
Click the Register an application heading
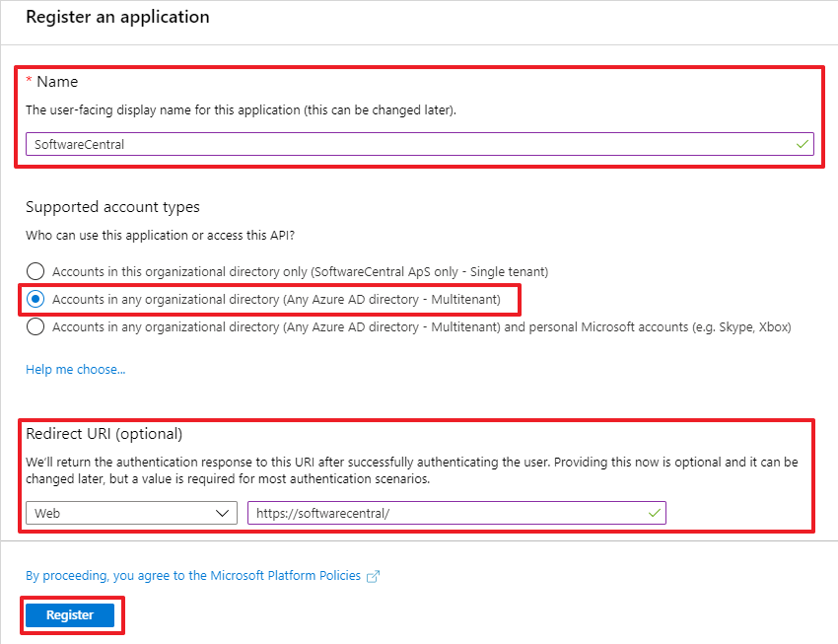click(117, 17)
